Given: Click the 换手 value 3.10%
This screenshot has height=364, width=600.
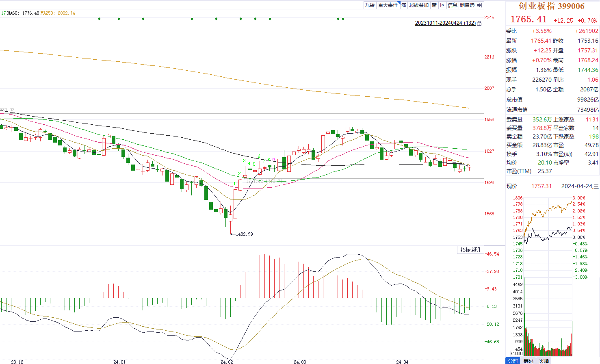Looking at the screenshot, I should (x=544, y=154).
